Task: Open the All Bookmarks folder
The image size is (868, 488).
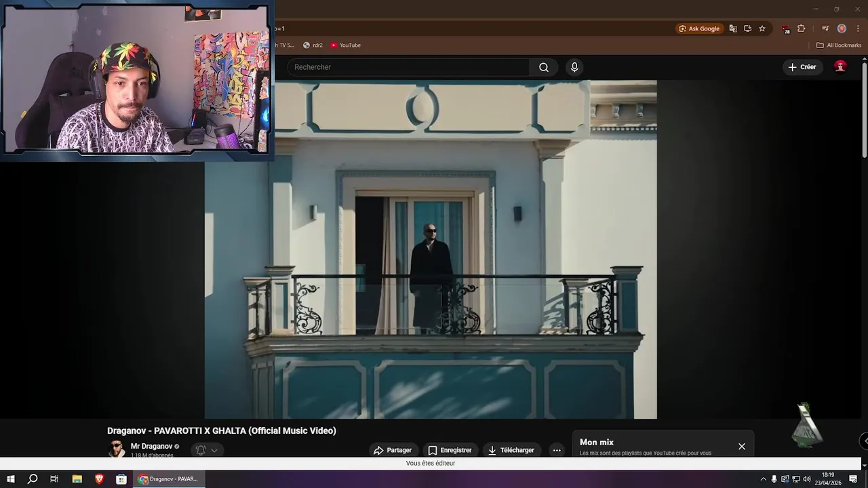Action: [x=839, y=45]
